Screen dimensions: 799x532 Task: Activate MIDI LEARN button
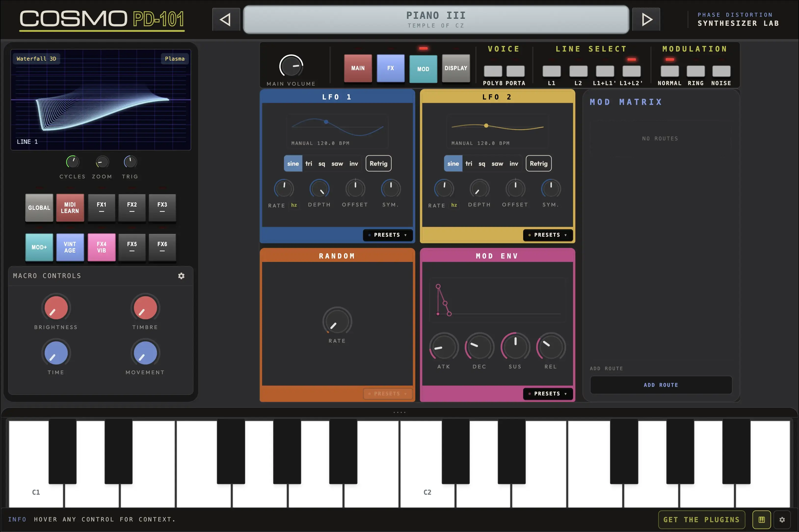tap(70, 208)
